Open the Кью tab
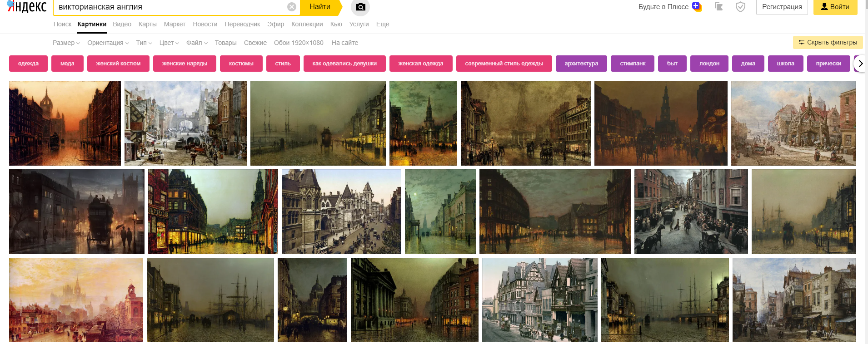Screen dimensions: 868x344 coord(336,24)
